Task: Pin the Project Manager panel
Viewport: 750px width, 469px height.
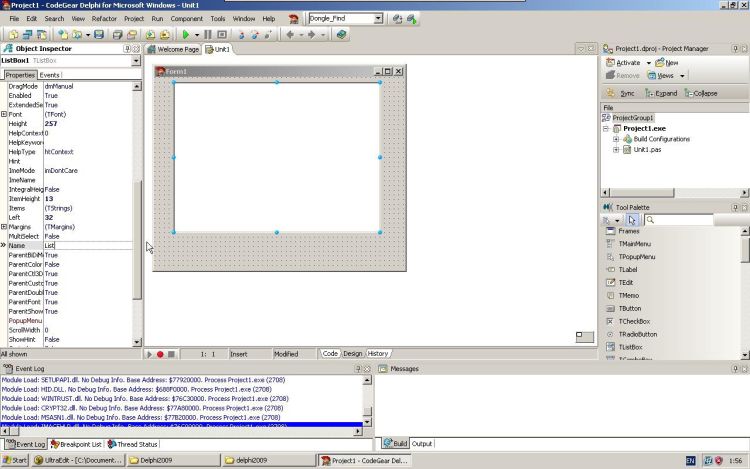Action: tap(735, 49)
